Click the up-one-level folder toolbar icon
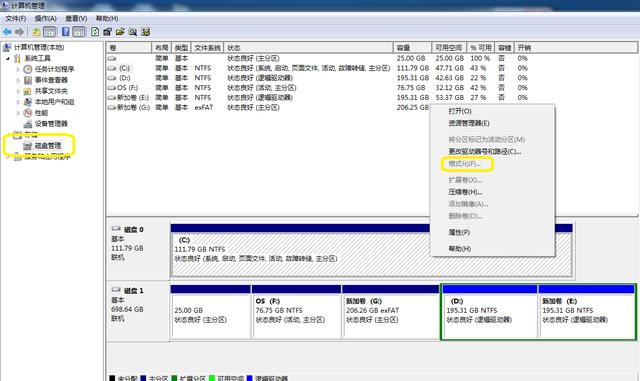This screenshot has width=640, height=381. (x=36, y=32)
